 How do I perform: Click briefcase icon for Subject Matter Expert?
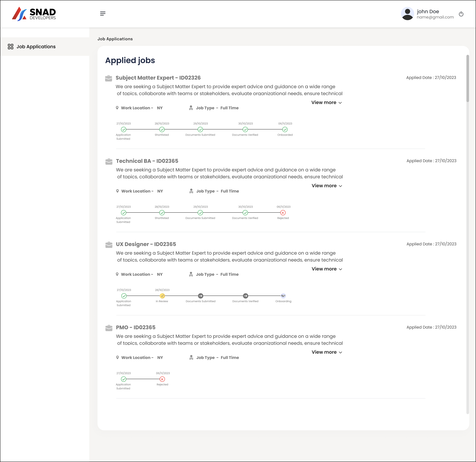109,78
